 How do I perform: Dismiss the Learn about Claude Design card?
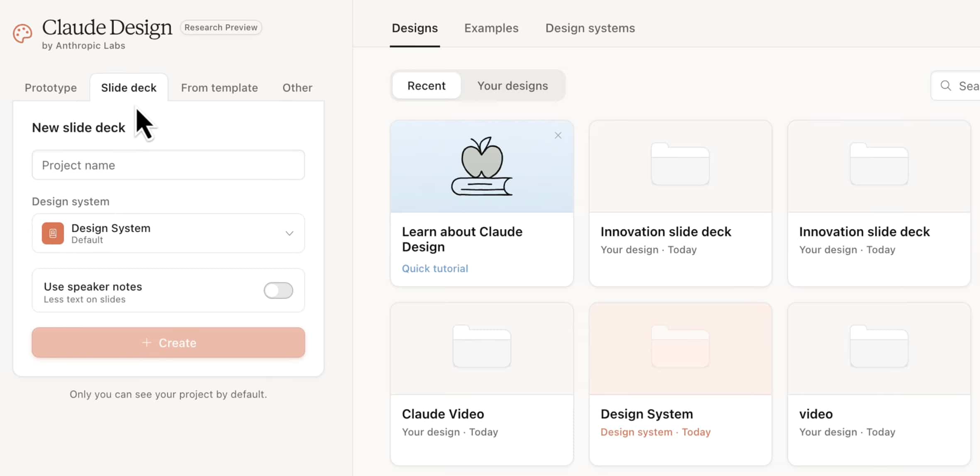coord(558,135)
